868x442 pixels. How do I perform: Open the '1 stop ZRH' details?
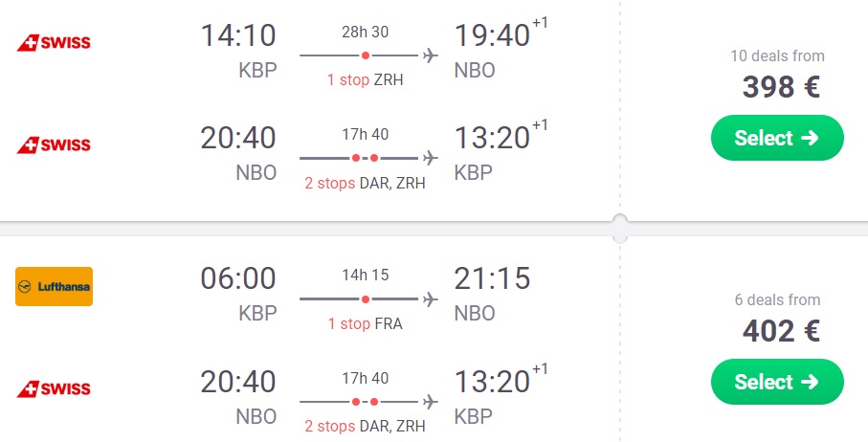click(366, 80)
